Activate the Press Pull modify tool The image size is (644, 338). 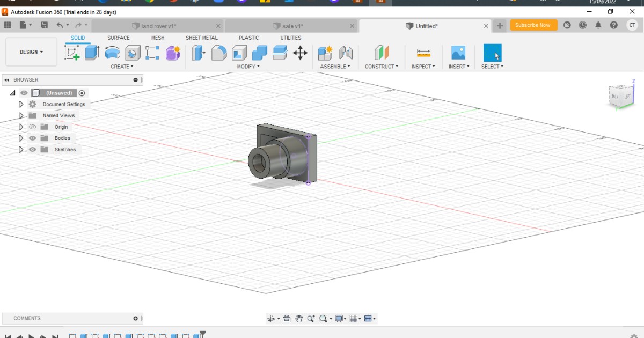[x=199, y=53]
